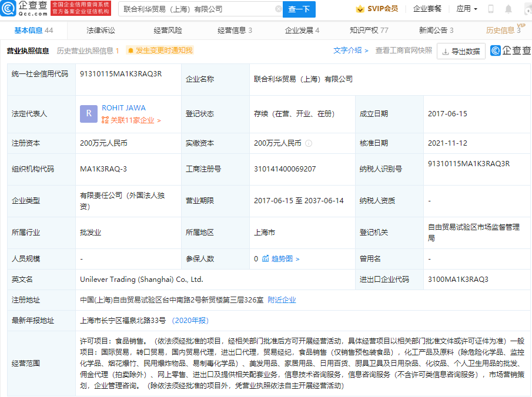Viewport: 532px width, 397px height.
Task: Select organization code MA1K3RAQ-3
Action: tap(103, 169)
